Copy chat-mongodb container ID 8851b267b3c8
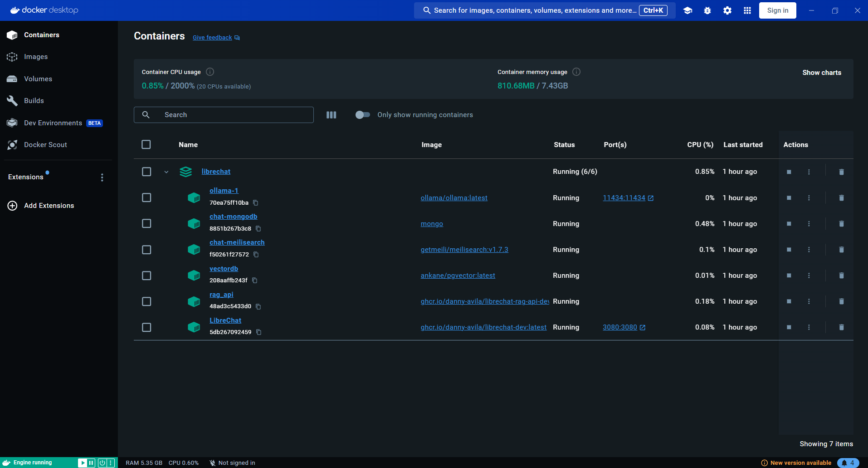Image resolution: width=868 pixels, height=468 pixels. pos(258,229)
